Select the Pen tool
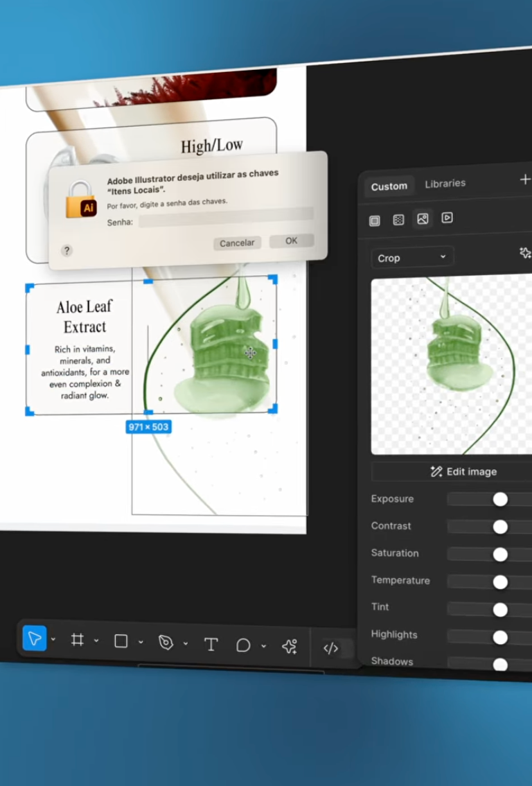This screenshot has width=532, height=786. tap(166, 643)
